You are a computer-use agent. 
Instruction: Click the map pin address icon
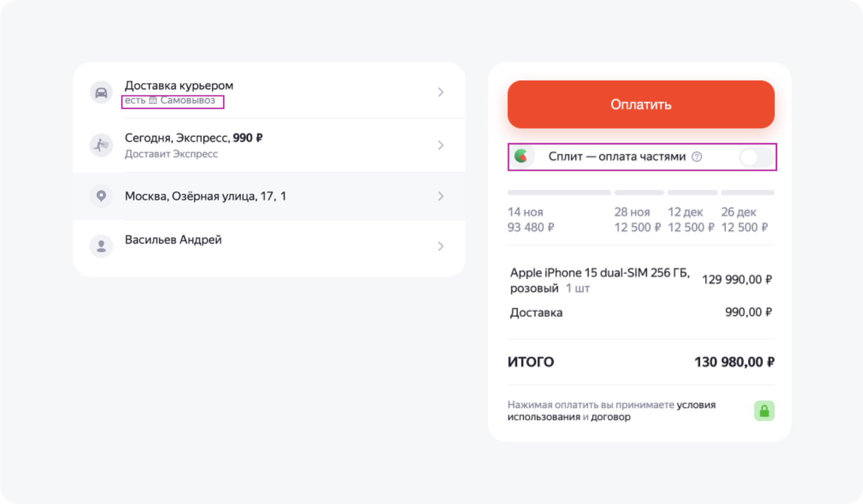click(x=101, y=196)
